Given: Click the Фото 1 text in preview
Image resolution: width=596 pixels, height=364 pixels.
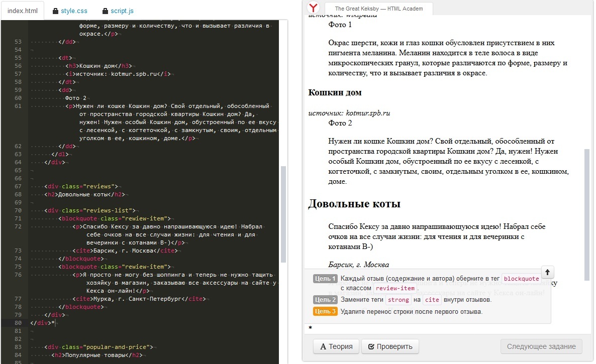Looking at the screenshot, I should coord(340,25).
